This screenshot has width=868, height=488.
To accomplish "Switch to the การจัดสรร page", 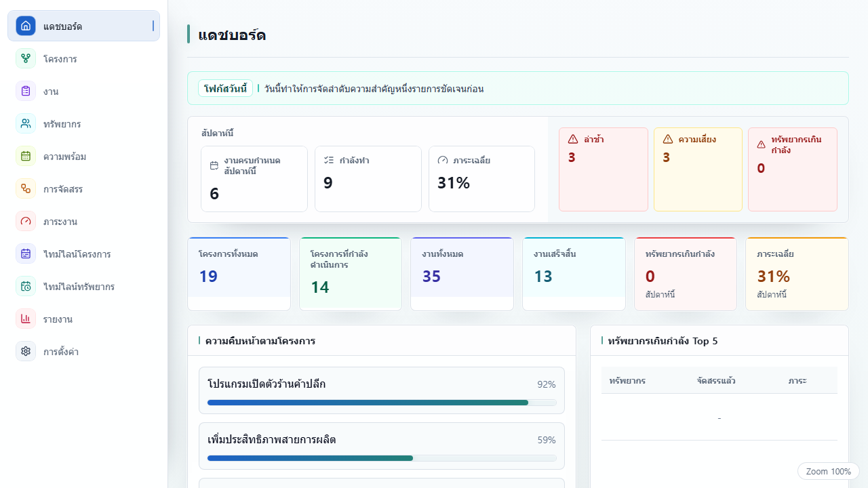I will 84,188.
